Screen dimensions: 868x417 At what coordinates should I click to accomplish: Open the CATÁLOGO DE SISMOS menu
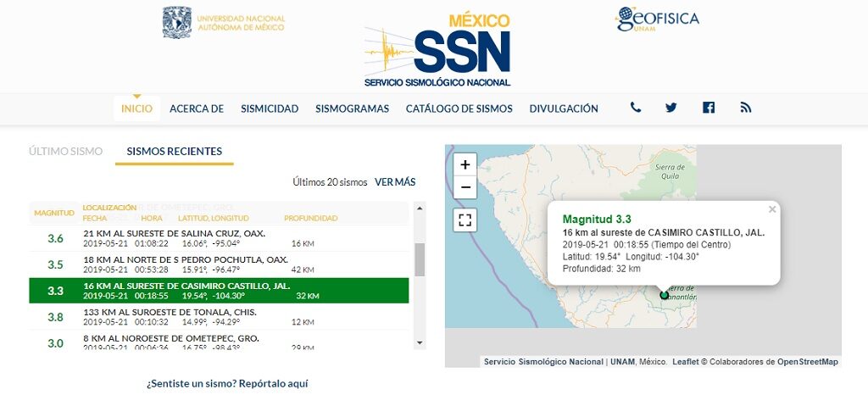click(459, 108)
